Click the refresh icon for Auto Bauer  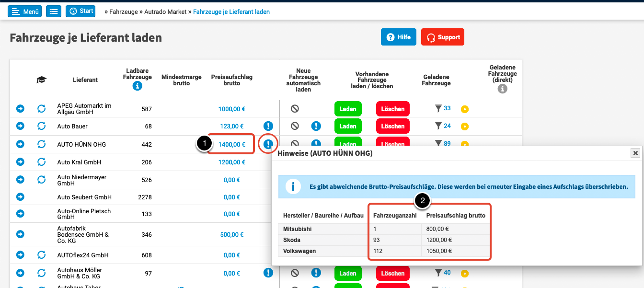pyautogui.click(x=42, y=126)
